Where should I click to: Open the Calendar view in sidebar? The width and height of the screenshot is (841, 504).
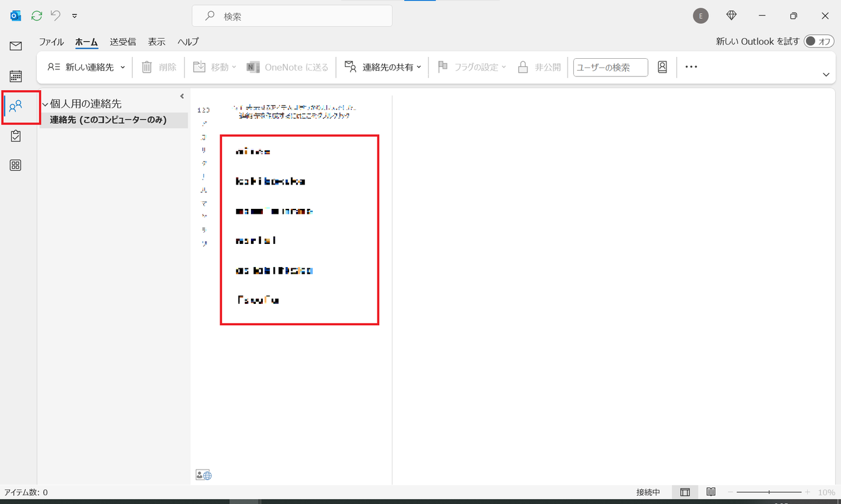16,76
